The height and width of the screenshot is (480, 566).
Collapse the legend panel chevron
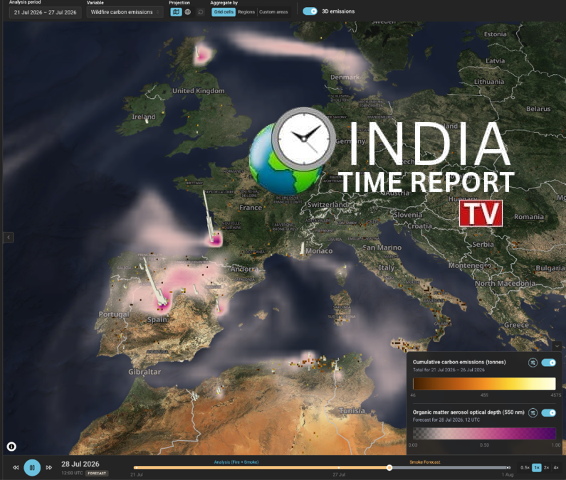point(557,346)
